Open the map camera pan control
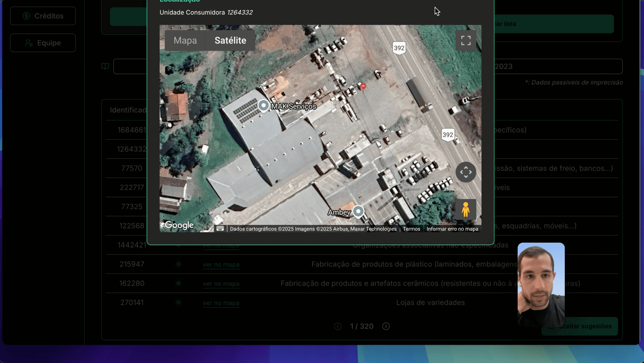 [x=466, y=172]
